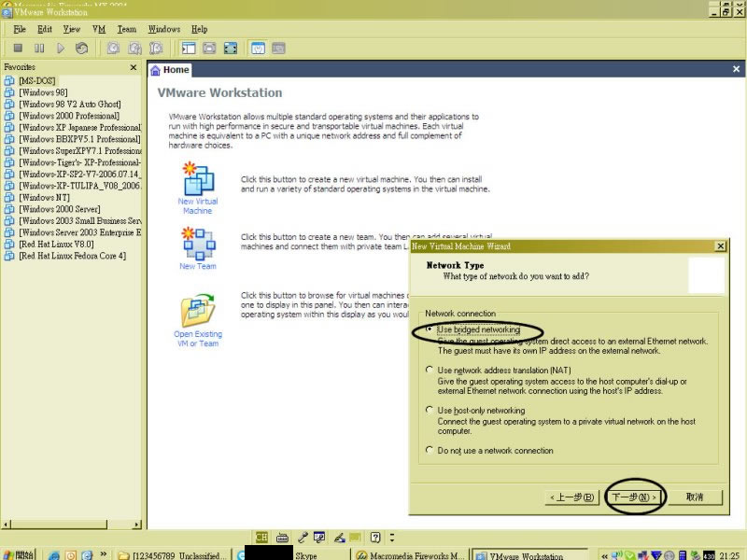The height and width of the screenshot is (560, 747).
Task: Click the New Team link text
Action: 198,266
